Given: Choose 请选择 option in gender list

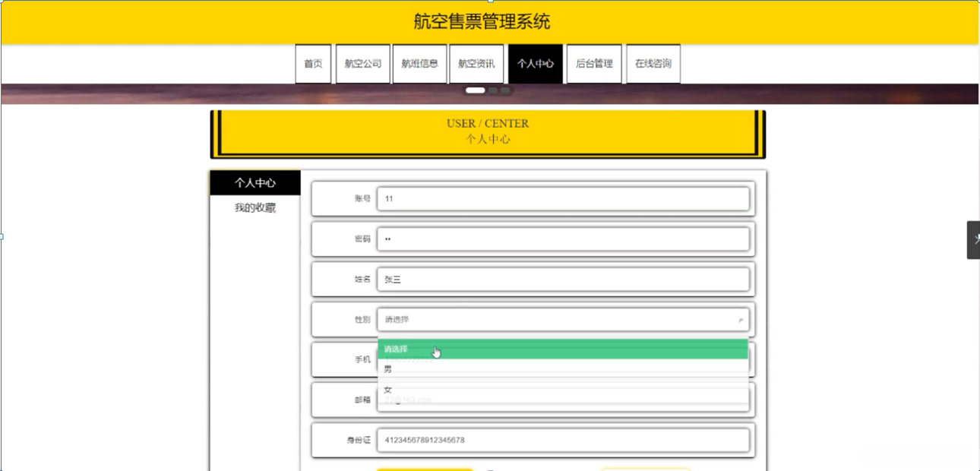Looking at the screenshot, I should click(563, 349).
